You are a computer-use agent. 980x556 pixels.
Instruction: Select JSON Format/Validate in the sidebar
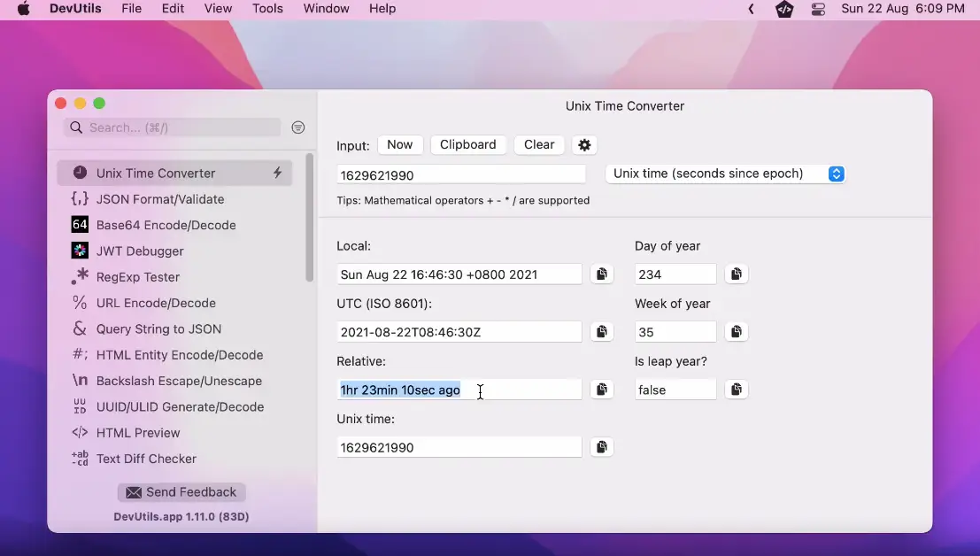[x=174, y=199]
